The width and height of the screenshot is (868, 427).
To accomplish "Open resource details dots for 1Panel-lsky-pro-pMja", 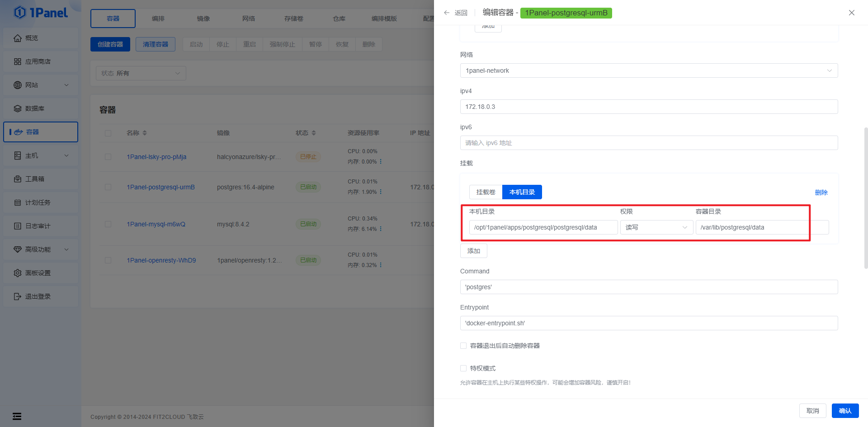I will [x=381, y=161].
